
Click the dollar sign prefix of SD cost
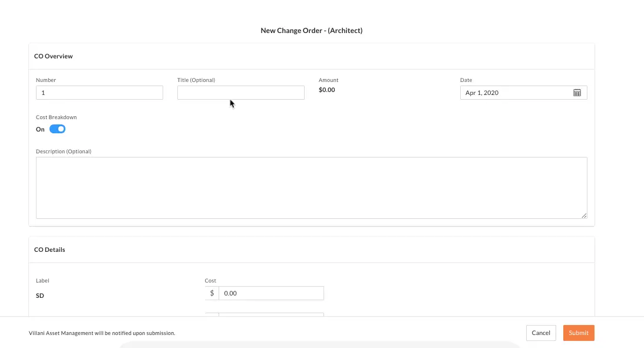coord(212,293)
